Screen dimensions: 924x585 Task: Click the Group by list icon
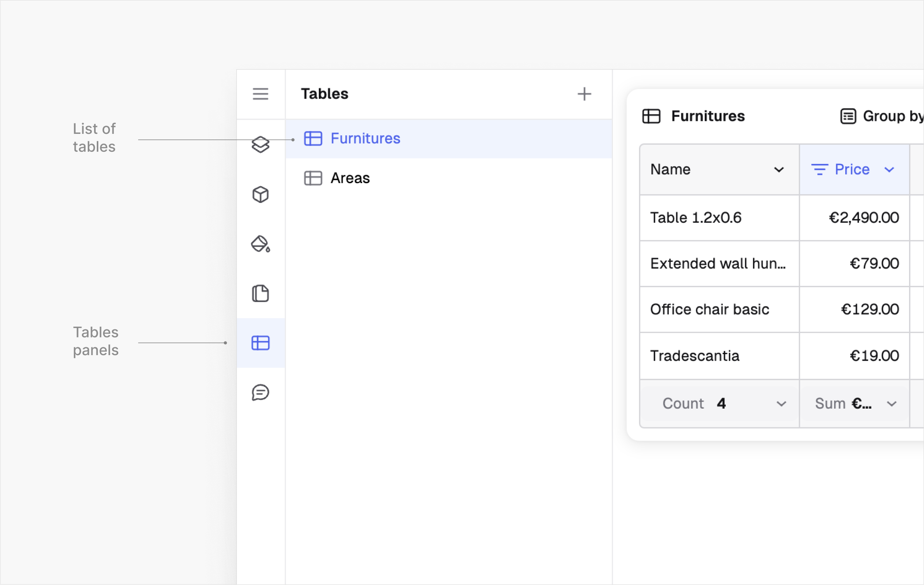pyautogui.click(x=848, y=116)
